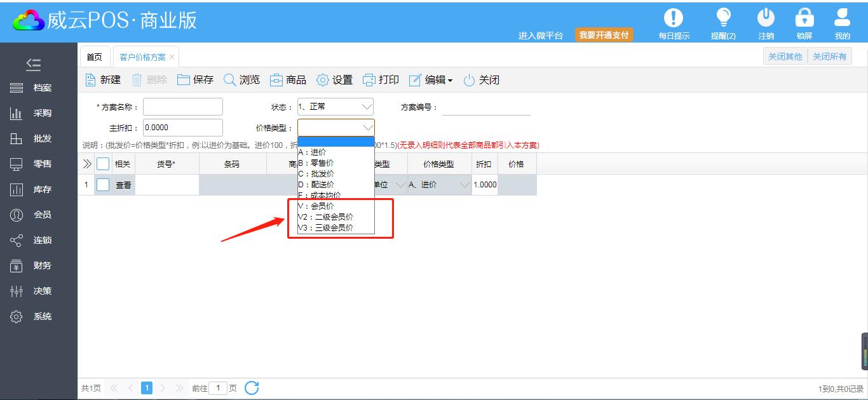
Task: Click the 关闭所有 close all button
Action: click(829, 57)
